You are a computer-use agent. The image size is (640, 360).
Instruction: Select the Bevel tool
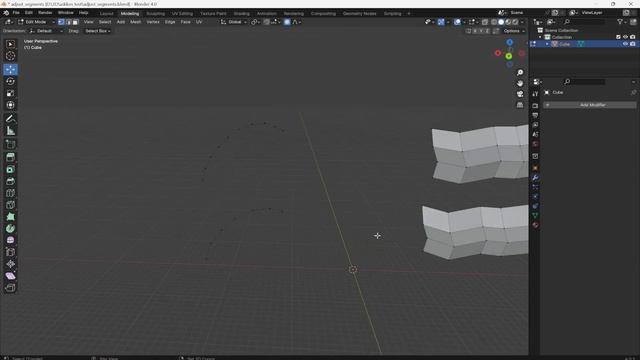point(11,181)
